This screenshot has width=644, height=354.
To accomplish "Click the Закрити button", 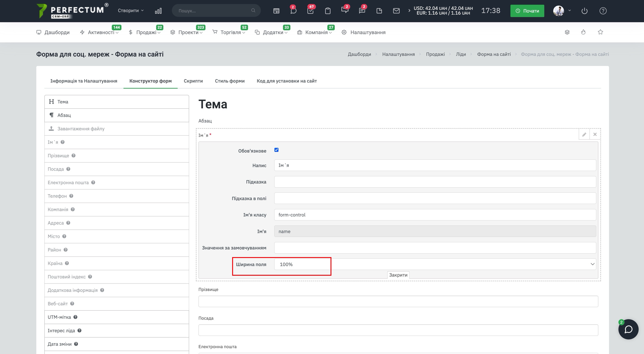I will click(x=398, y=275).
